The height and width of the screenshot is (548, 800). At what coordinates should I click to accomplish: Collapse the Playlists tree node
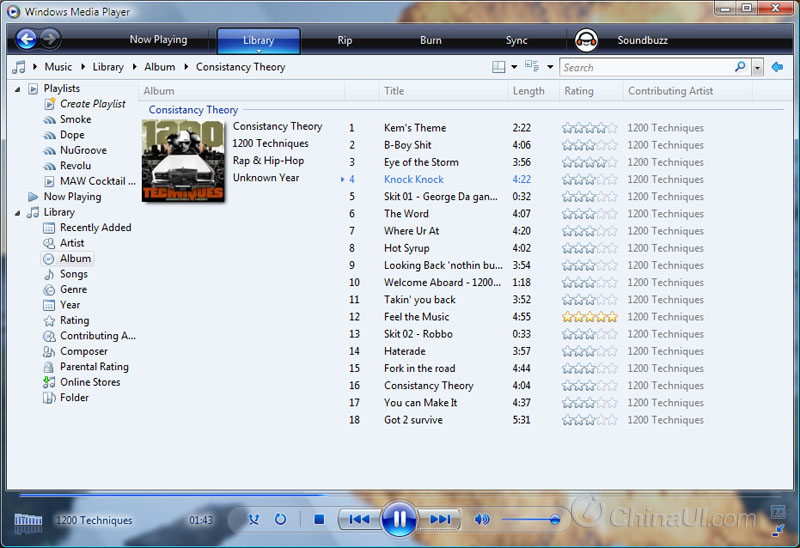pyautogui.click(x=17, y=89)
